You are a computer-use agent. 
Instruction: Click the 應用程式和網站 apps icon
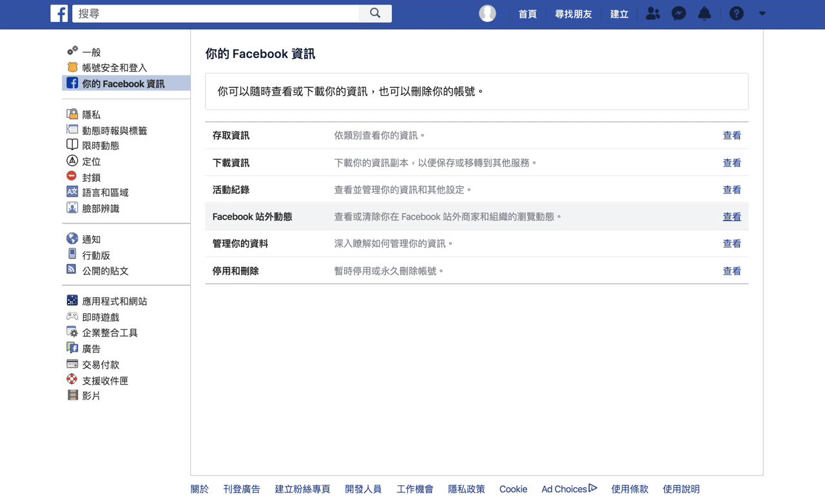coord(72,300)
